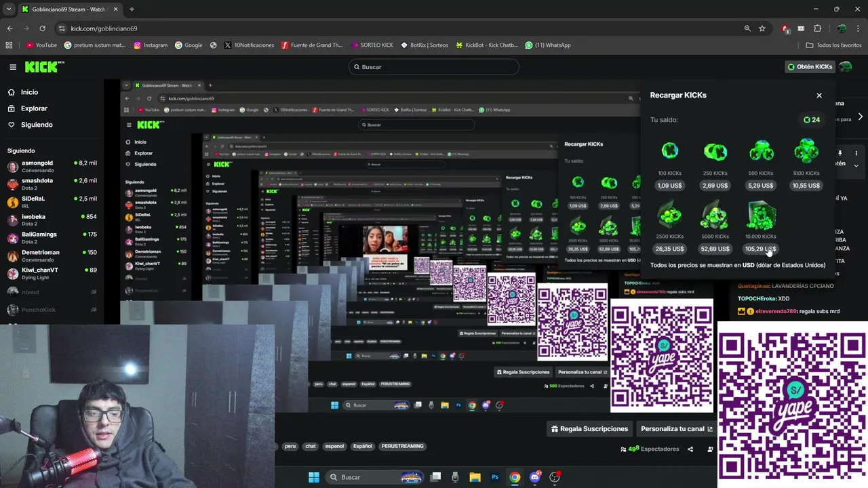
Task: Open iwobeka's channel in the followed list
Action: pos(52,220)
